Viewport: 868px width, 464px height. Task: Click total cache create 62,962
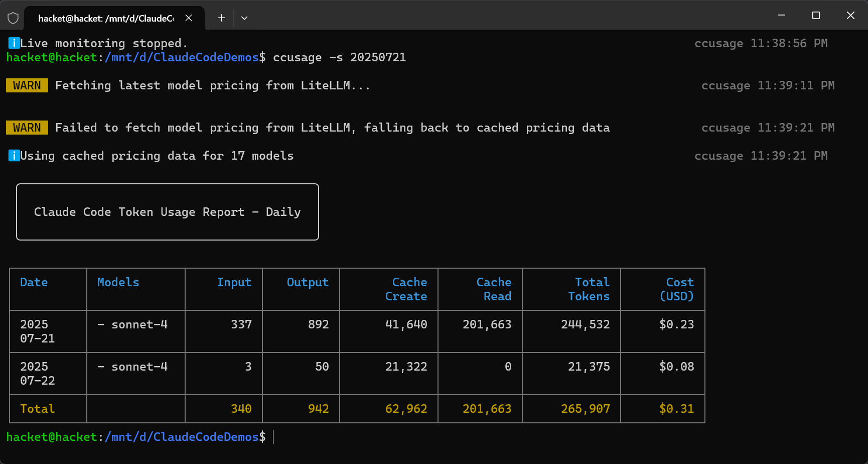click(406, 409)
